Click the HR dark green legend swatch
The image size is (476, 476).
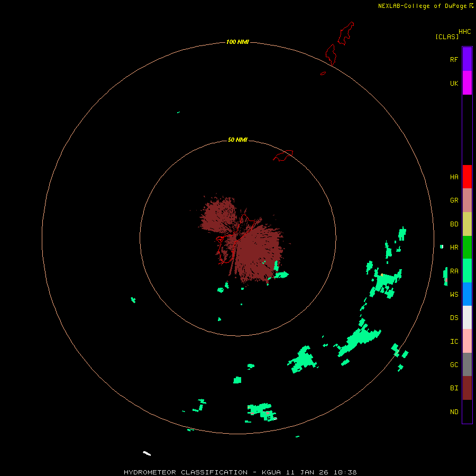click(x=467, y=248)
